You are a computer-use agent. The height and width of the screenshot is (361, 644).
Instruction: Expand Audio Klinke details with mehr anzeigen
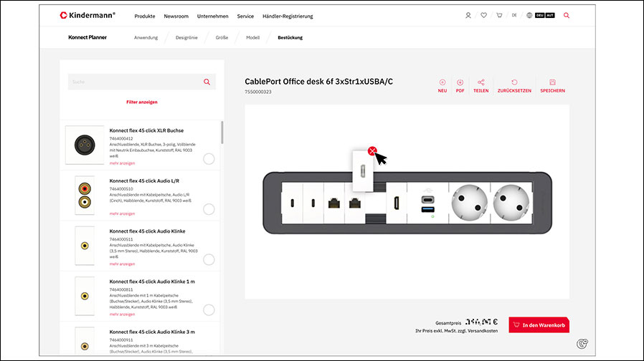pyautogui.click(x=122, y=264)
